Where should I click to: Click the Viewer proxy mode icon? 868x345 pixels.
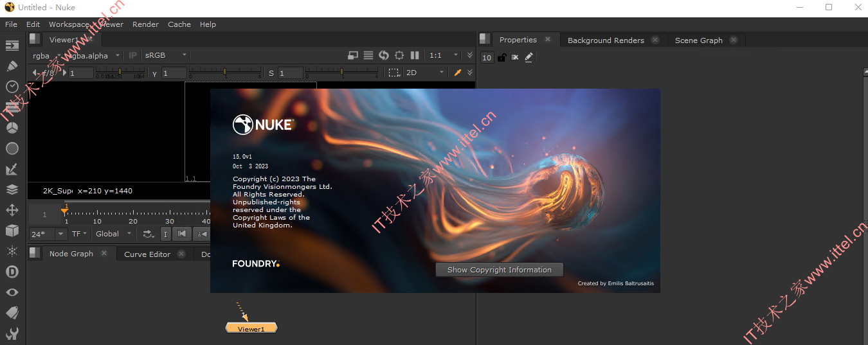tap(353, 55)
